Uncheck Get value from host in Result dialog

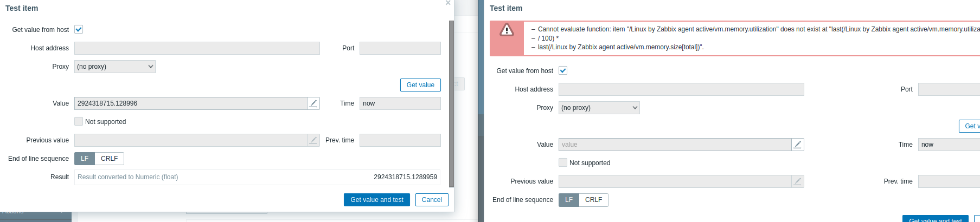pos(79,30)
